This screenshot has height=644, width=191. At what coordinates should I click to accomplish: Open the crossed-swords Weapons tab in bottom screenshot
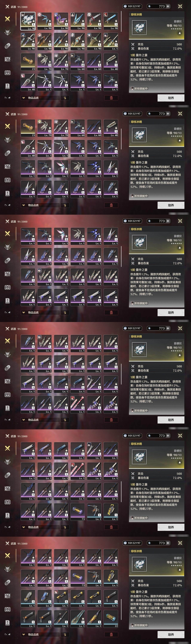point(7,555)
